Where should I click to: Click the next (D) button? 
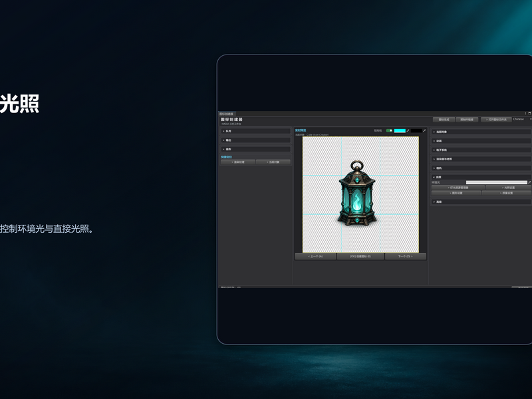[406, 257]
